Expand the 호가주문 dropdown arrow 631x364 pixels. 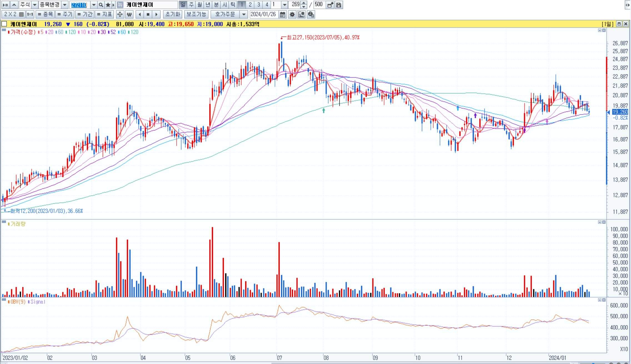[244, 14]
